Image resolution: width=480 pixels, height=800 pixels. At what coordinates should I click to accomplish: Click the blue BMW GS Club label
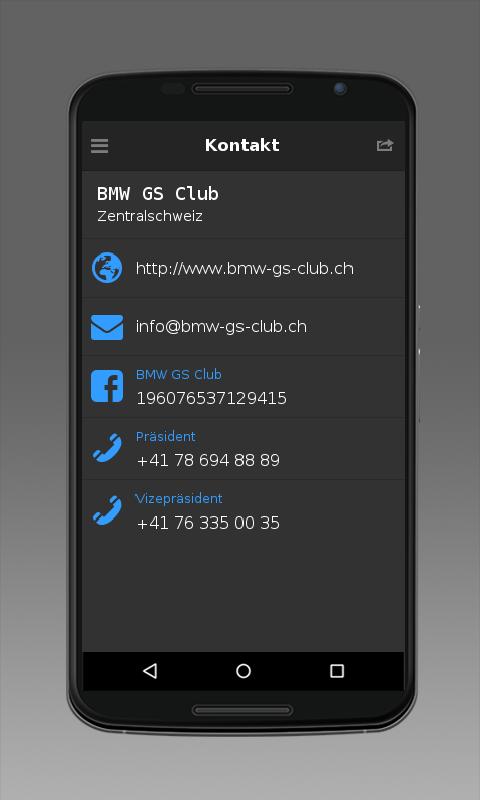pos(179,374)
